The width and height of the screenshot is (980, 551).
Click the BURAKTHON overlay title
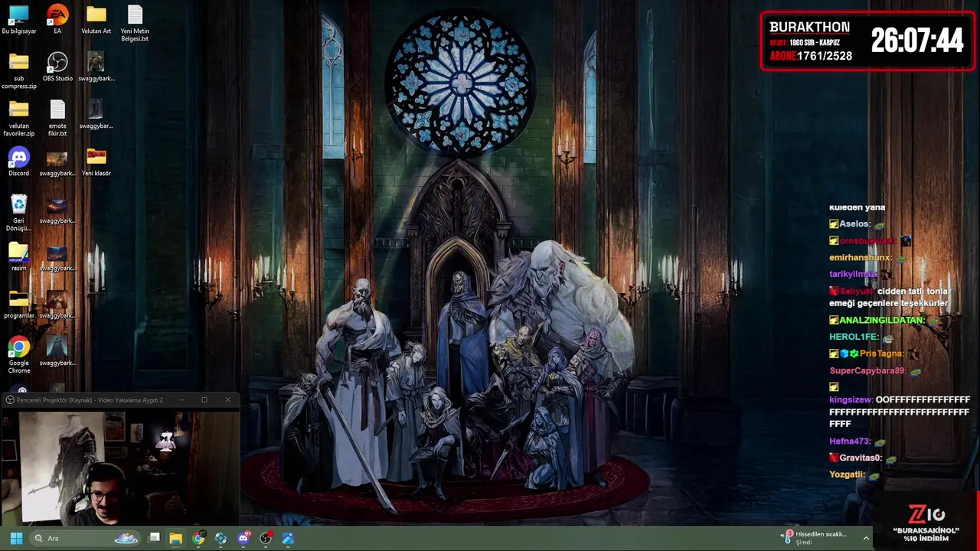(x=809, y=28)
